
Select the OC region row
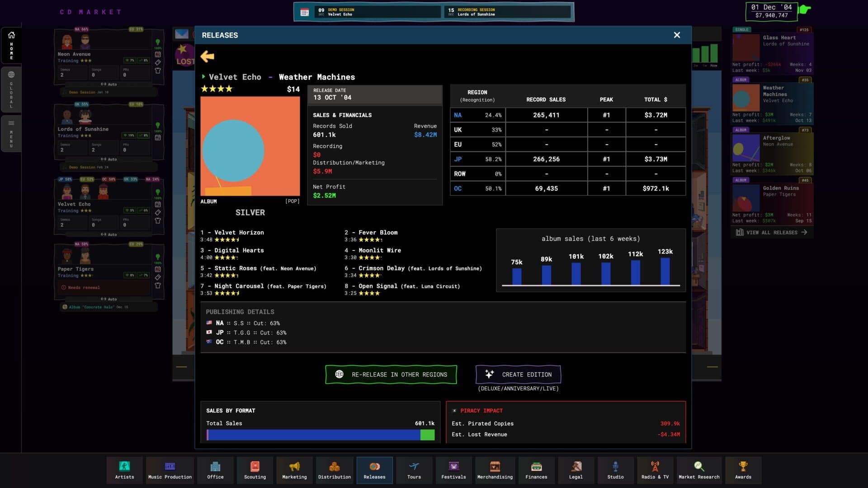[568, 188]
